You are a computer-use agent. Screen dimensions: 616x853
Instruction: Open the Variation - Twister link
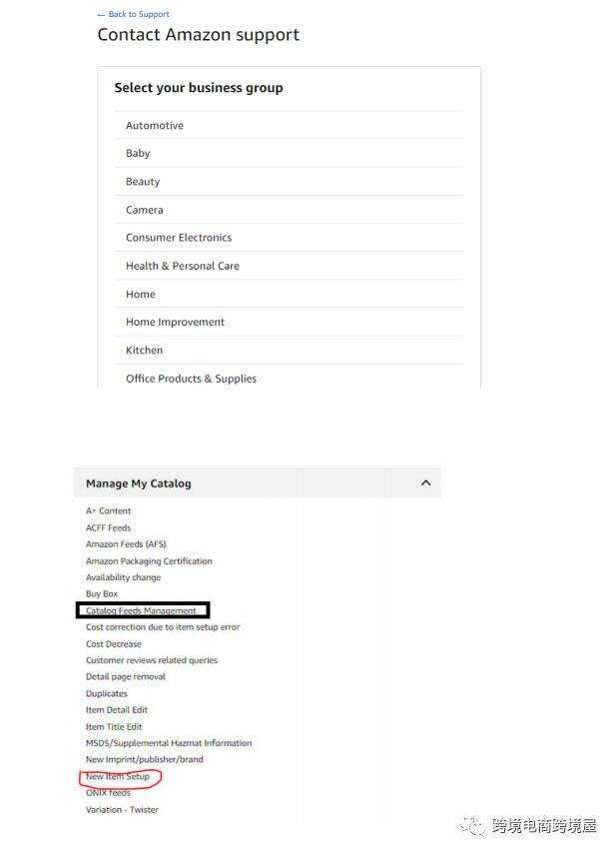click(122, 809)
